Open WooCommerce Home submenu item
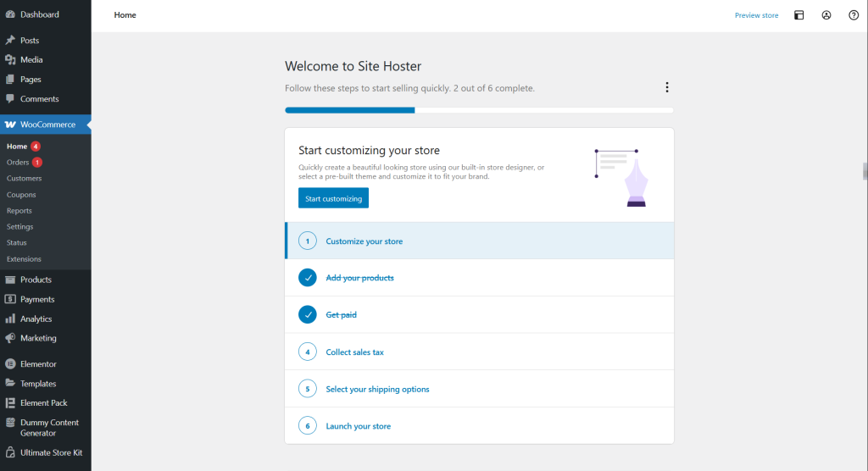Viewport: 868px width, 471px height. (x=17, y=146)
